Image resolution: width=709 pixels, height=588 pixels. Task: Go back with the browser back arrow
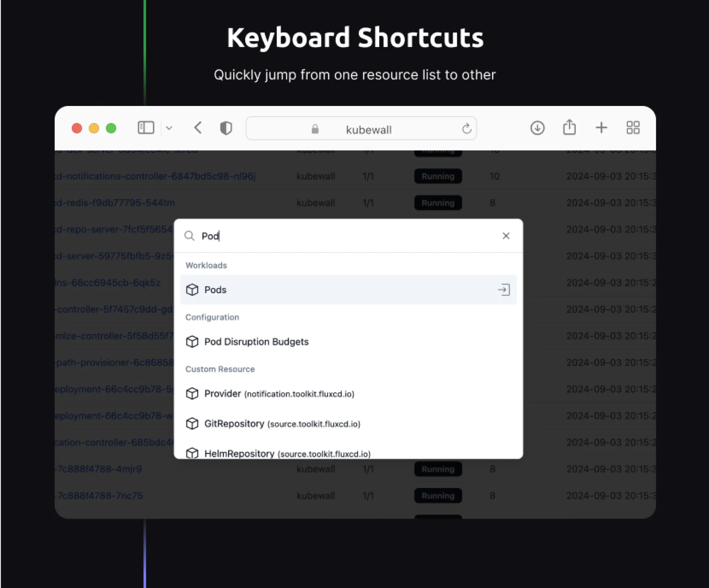coord(198,128)
